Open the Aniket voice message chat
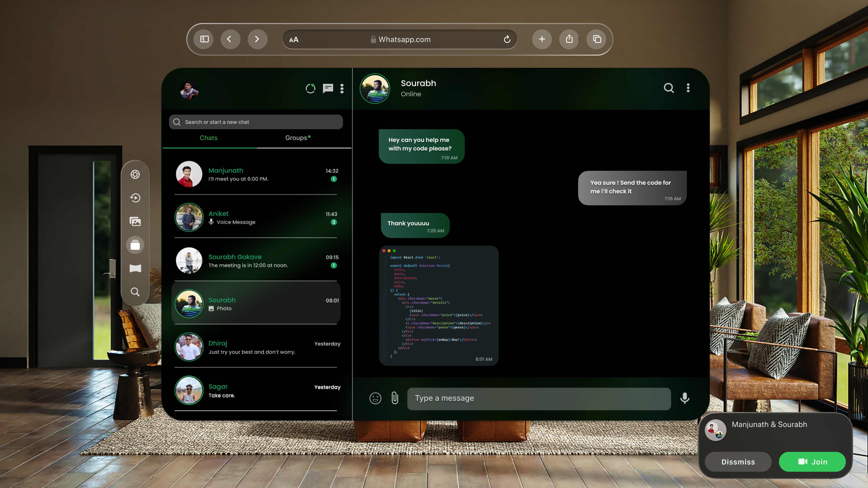 [x=256, y=218]
